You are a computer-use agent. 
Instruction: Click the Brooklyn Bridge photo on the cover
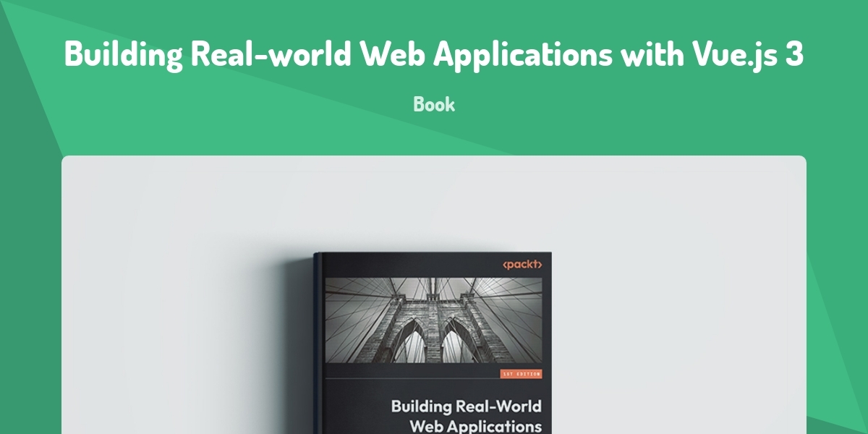[433, 320]
